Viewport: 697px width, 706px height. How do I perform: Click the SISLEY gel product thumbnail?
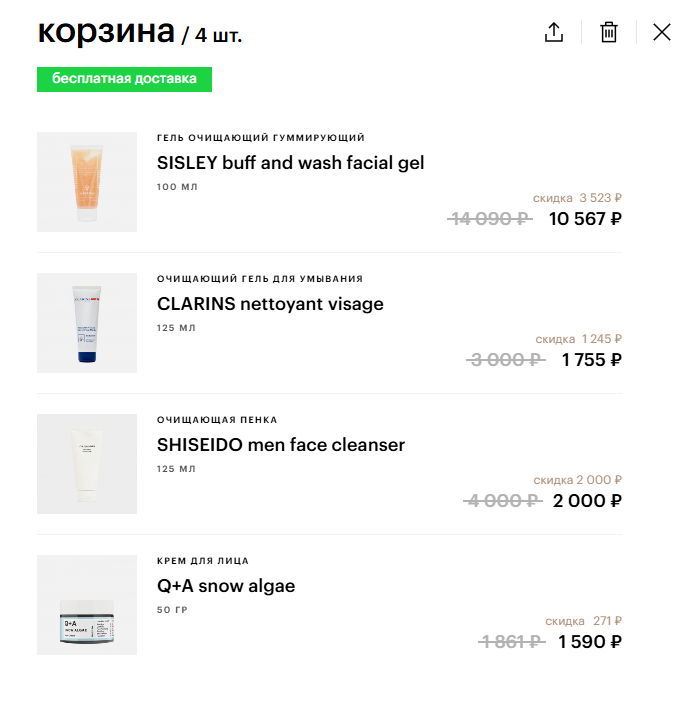click(x=87, y=182)
